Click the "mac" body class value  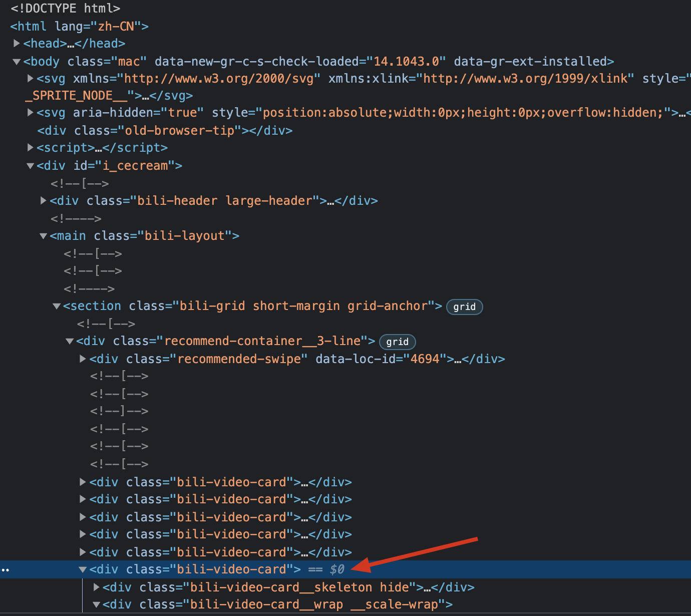coord(129,62)
